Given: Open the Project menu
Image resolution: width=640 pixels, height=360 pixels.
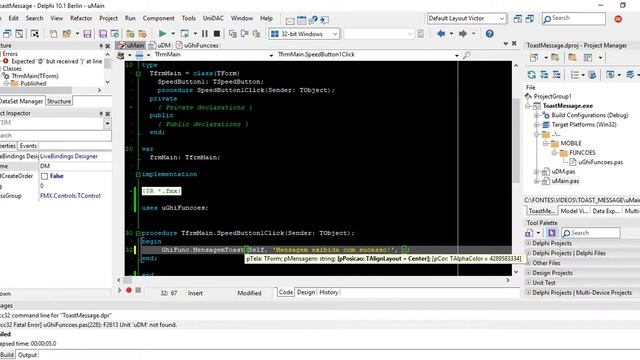Looking at the screenshot, I should tap(108, 18).
